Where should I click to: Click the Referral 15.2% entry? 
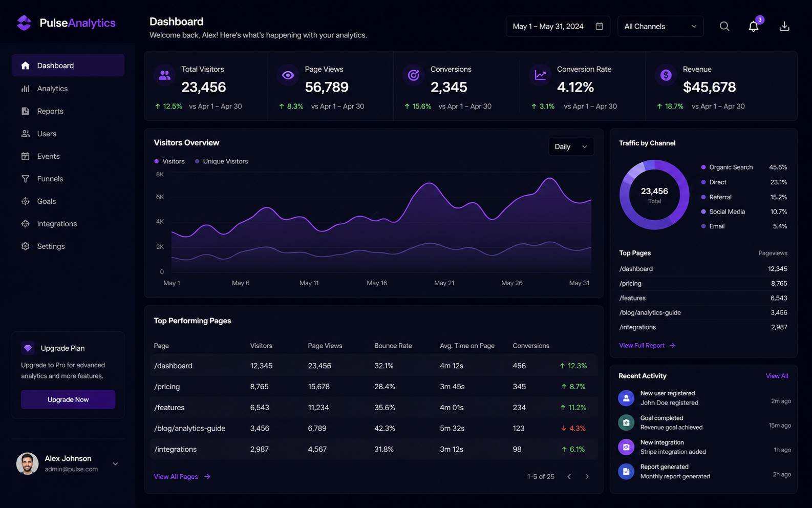[x=744, y=197]
